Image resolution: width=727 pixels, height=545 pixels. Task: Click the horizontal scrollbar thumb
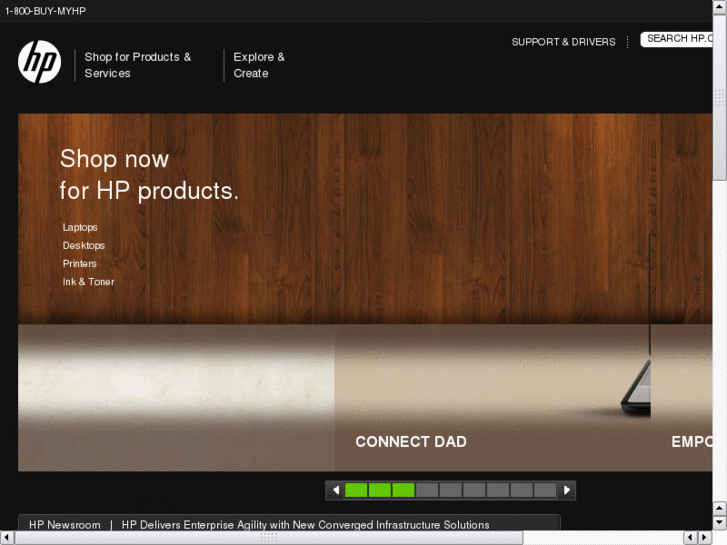[x=269, y=538]
